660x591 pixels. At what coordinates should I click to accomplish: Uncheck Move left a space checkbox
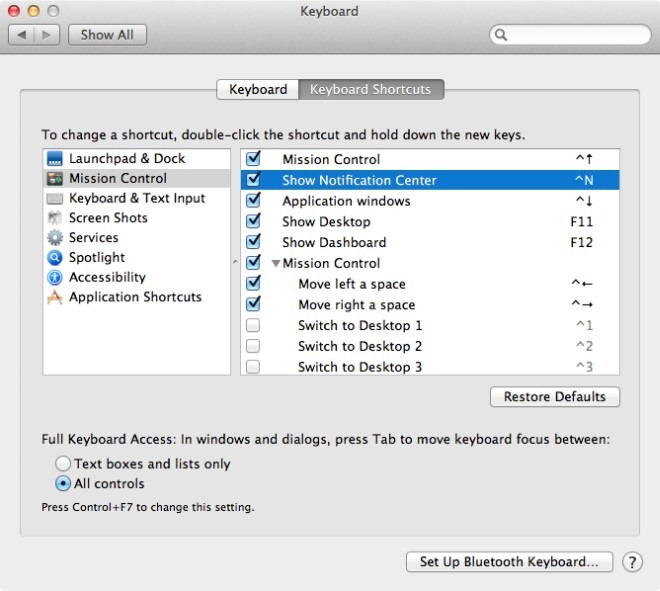click(x=253, y=283)
